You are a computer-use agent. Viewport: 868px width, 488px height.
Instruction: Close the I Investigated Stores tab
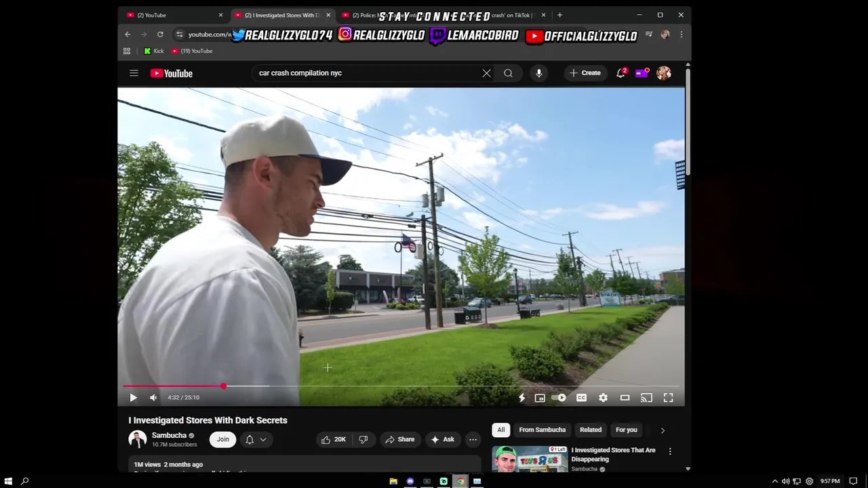click(x=328, y=15)
